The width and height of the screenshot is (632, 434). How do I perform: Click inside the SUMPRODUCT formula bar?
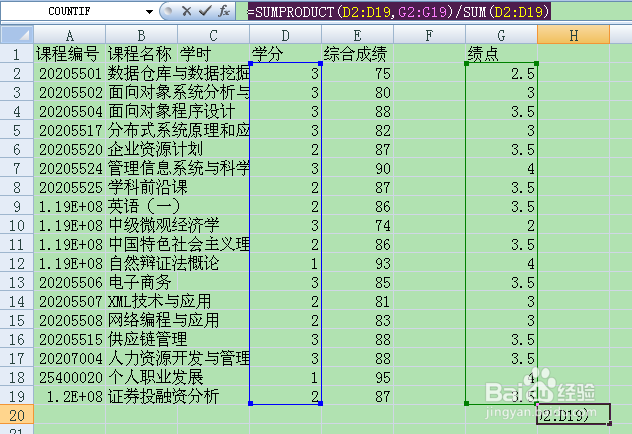[433, 12]
